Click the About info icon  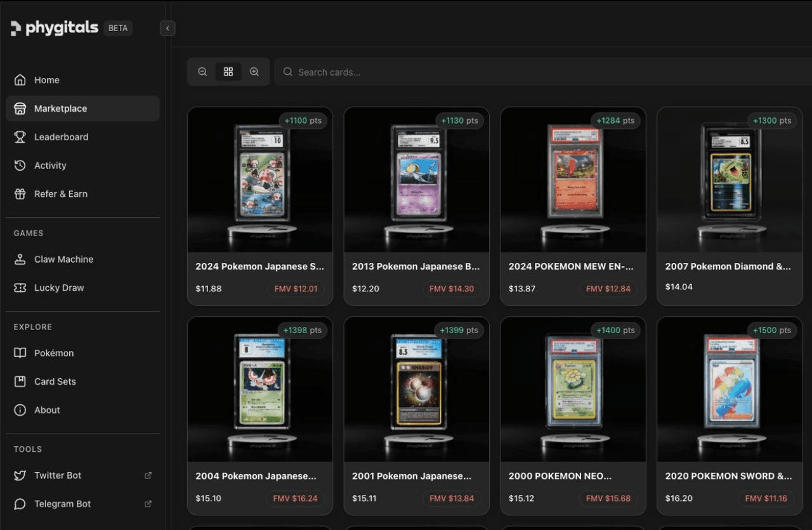click(x=20, y=410)
